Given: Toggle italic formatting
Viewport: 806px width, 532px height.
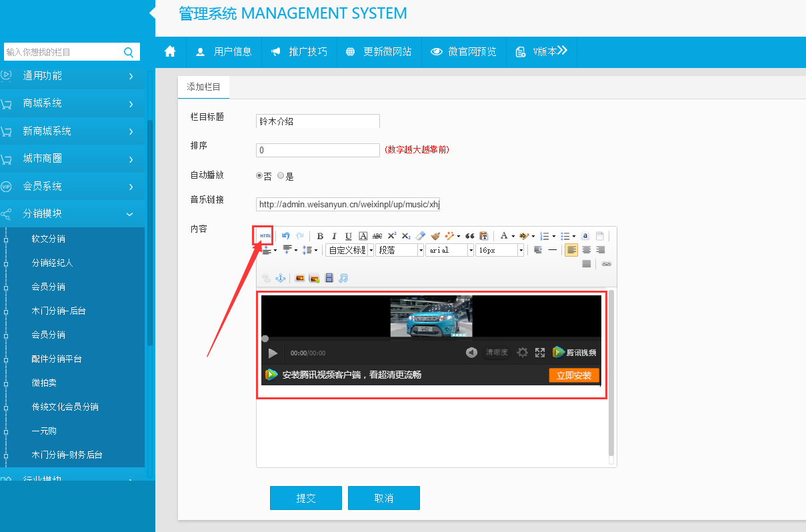Looking at the screenshot, I should [334, 236].
